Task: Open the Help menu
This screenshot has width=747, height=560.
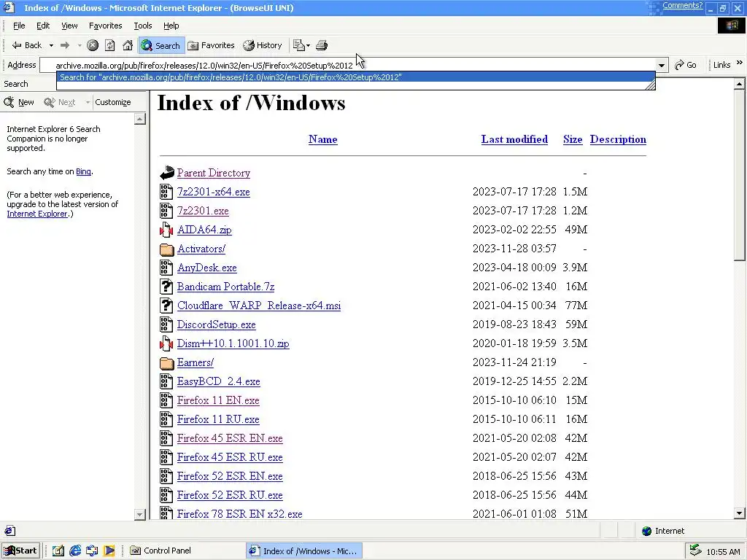Action: [x=171, y=26]
